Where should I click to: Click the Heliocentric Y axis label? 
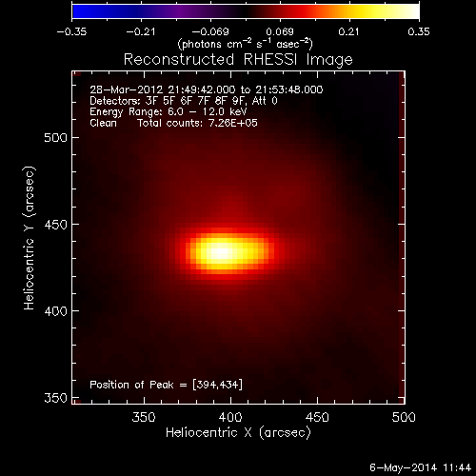pos(30,238)
